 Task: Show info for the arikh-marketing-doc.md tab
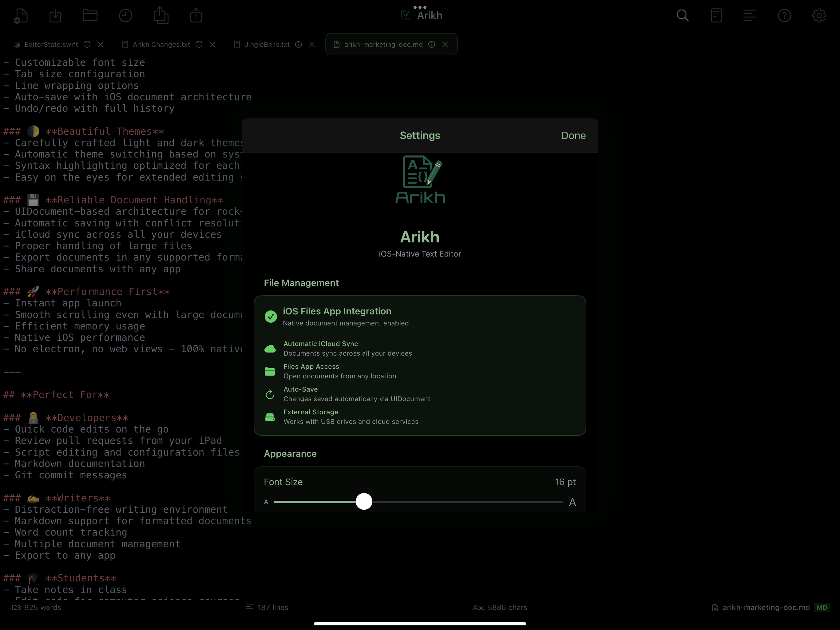(431, 45)
